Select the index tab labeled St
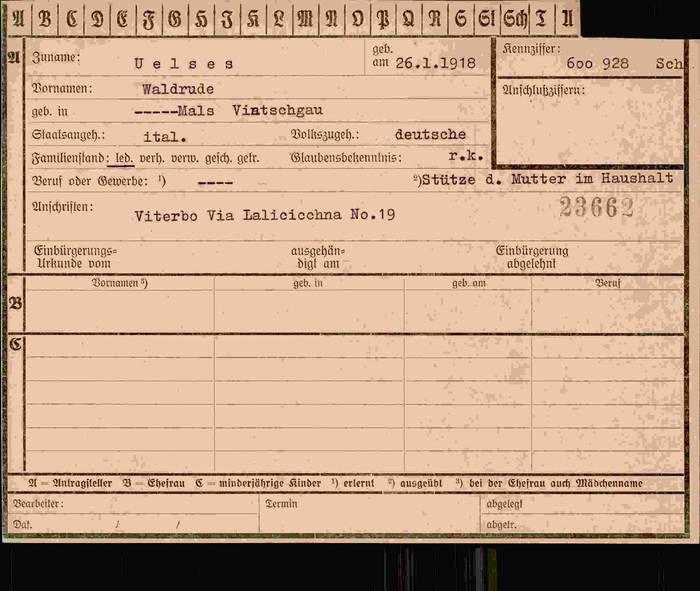This screenshot has height=591, width=700. (487, 18)
